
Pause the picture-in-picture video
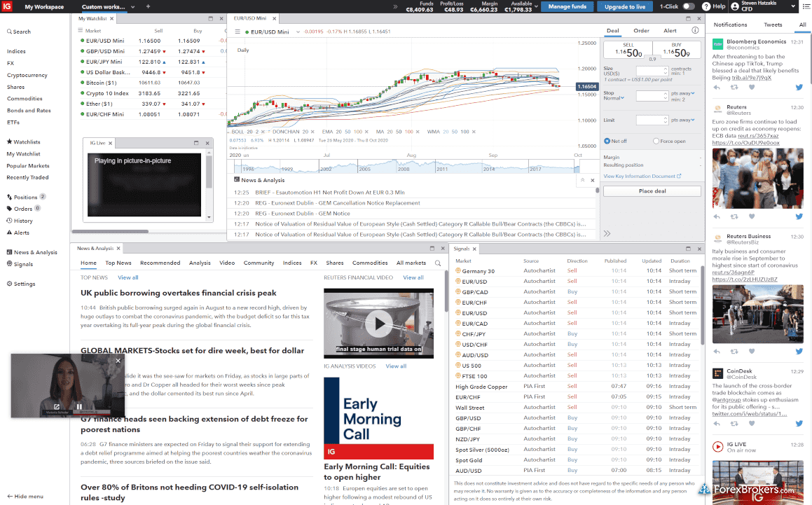[79, 407]
